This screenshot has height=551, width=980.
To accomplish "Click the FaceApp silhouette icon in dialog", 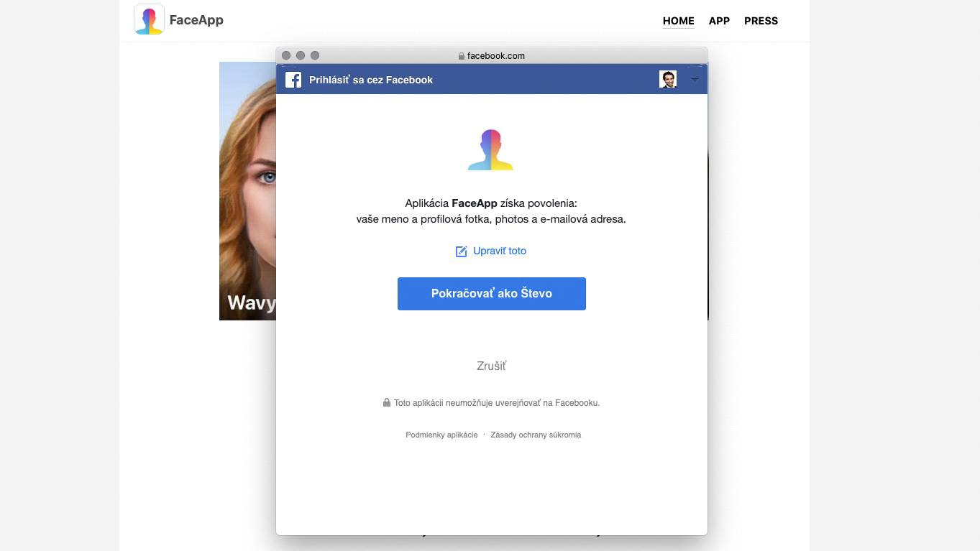I will tap(491, 149).
